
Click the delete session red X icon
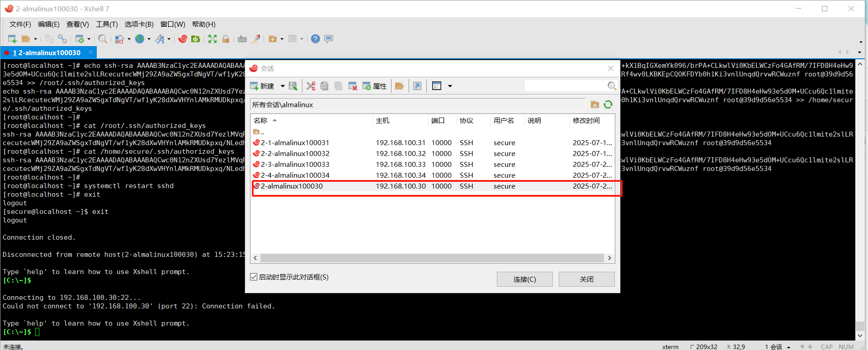click(x=353, y=86)
